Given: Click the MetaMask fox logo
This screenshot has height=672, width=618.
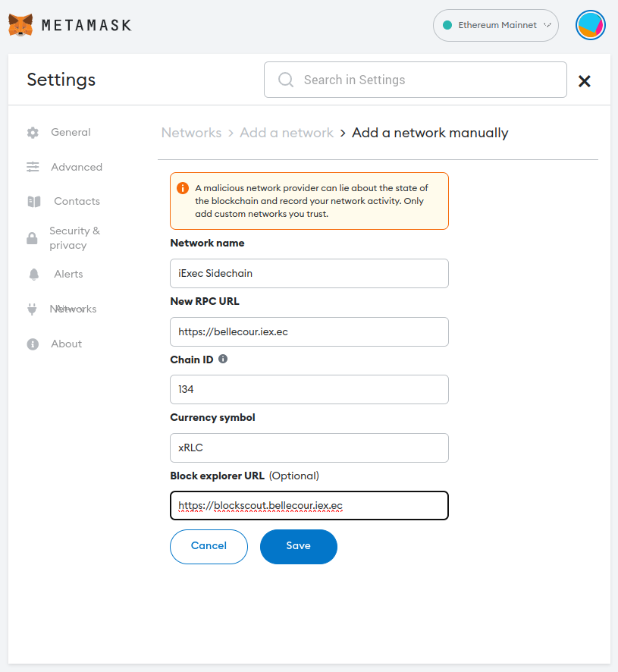Looking at the screenshot, I should [20, 25].
